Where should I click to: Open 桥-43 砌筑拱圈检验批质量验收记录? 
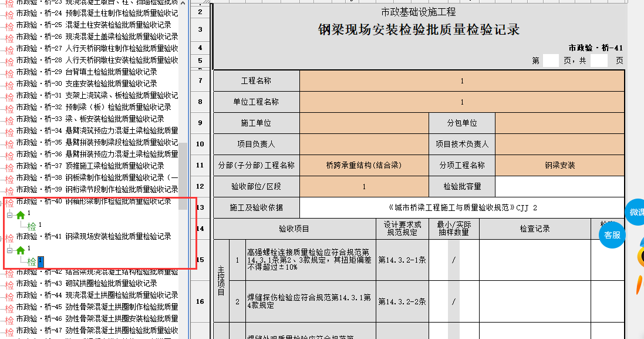tap(97, 283)
